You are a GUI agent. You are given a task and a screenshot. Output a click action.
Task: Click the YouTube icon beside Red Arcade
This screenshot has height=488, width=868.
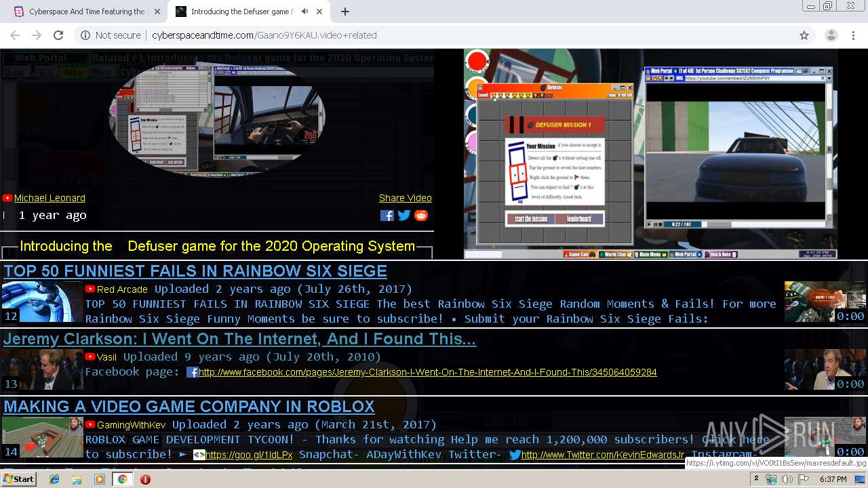coord(90,289)
